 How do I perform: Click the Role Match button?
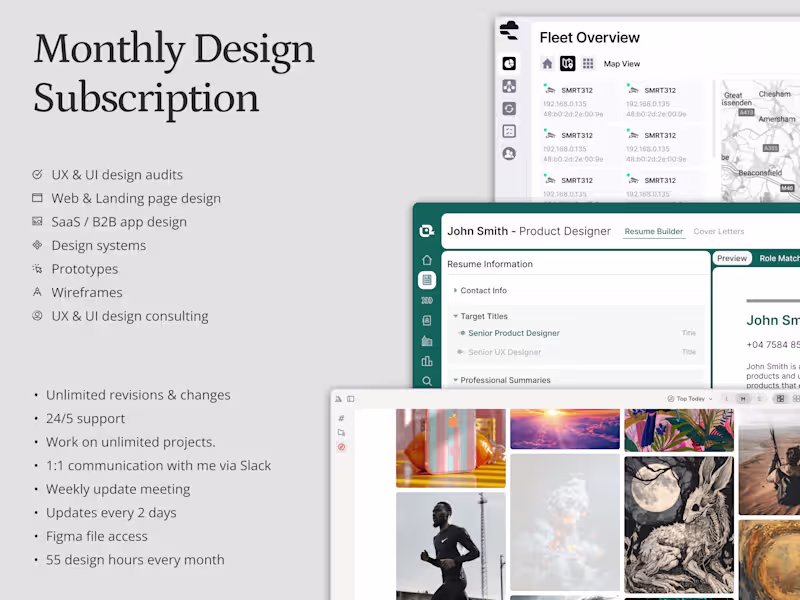tap(779, 259)
